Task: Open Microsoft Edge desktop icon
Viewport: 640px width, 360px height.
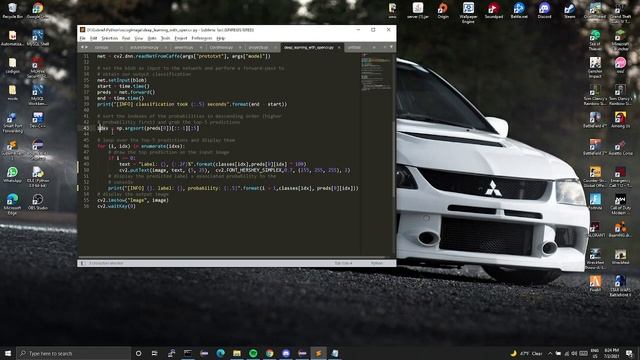Action: pyautogui.click(x=12, y=204)
